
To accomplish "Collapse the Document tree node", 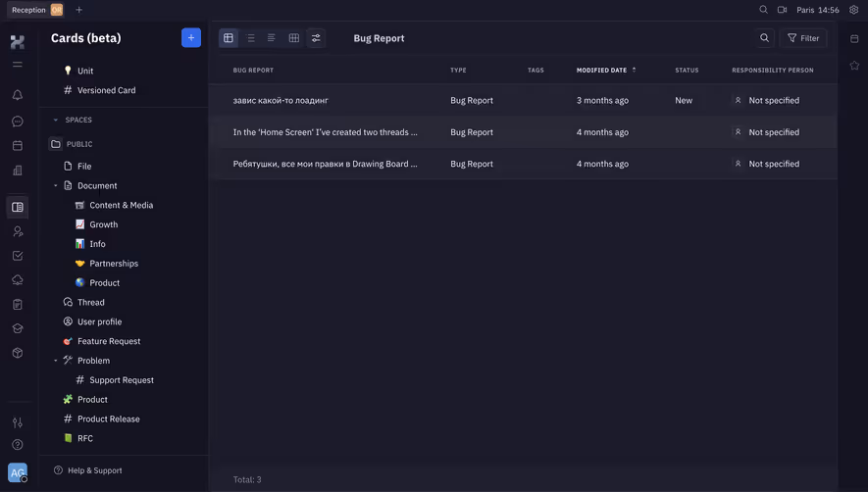I will [55, 186].
